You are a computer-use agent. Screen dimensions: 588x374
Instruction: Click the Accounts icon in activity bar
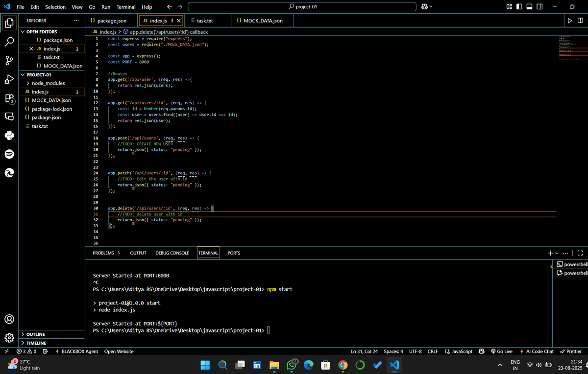tap(9, 319)
